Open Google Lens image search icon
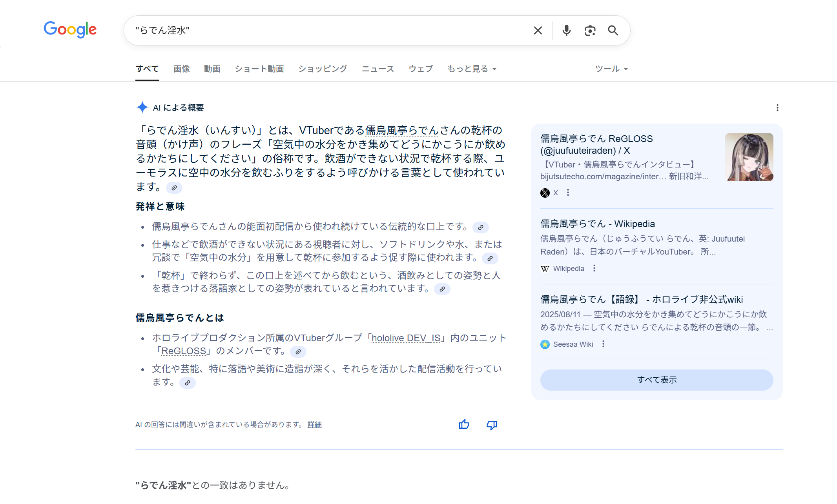837x504 pixels. pyautogui.click(x=590, y=31)
